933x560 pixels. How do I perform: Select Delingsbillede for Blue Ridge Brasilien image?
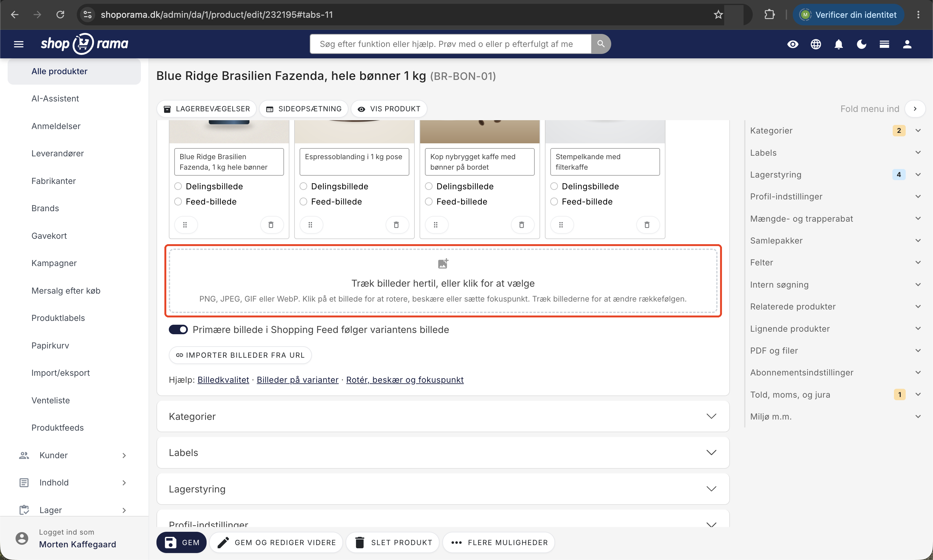pyautogui.click(x=178, y=186)
